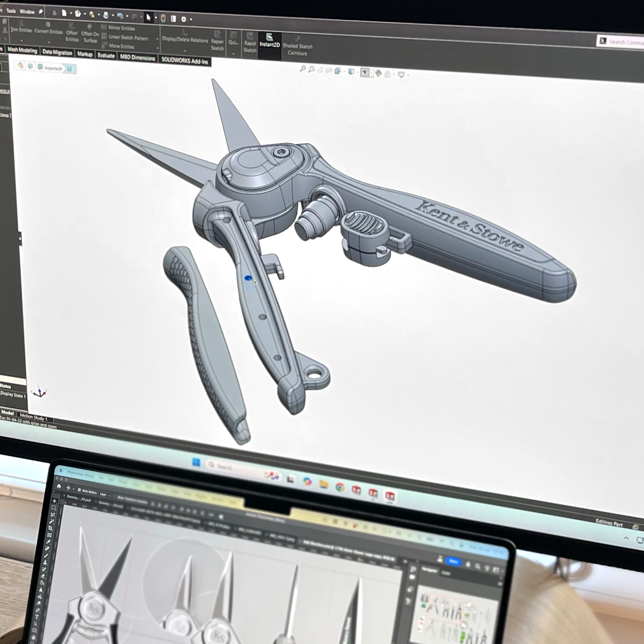Click Zoom to Area magnifier icon
This screenshot has height=644, width=644.
click(x=312, y=69)
